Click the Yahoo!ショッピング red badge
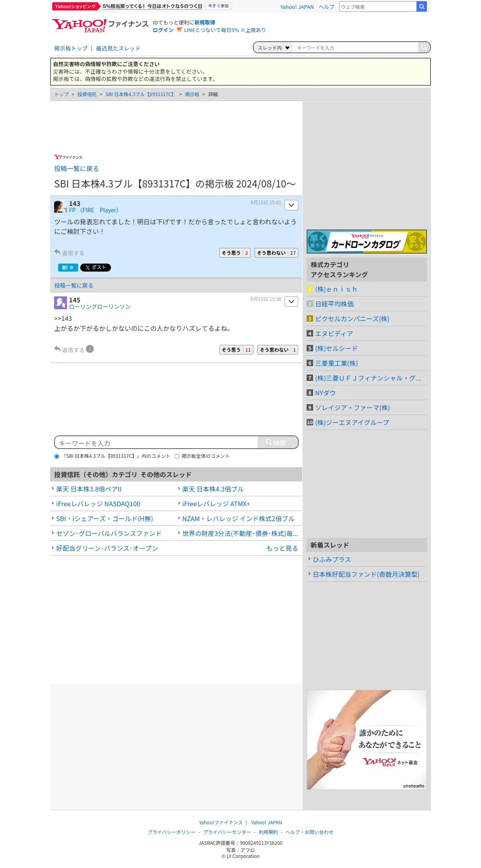 click(x=76, y=6)
